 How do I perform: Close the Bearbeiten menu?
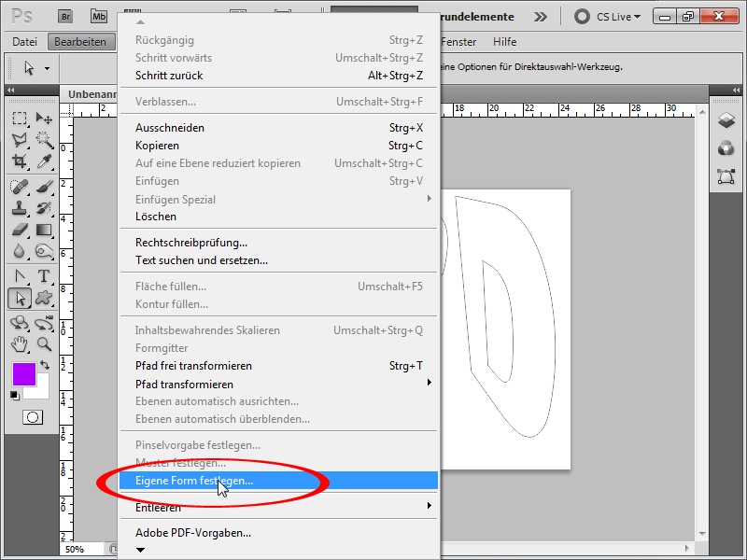click(x=80, y=42)
